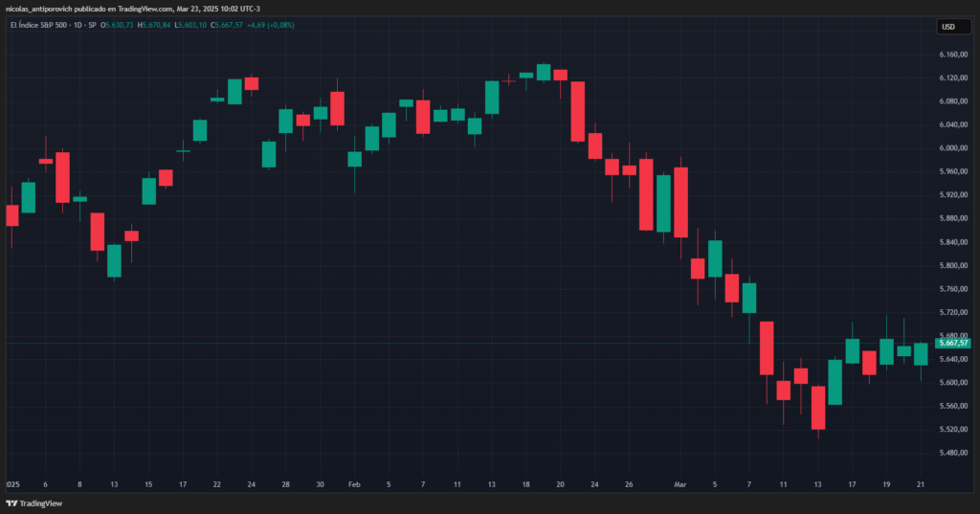The image size is (980, 514).
Task: Click price axis label 5.520,00
Action: [x=953, y=430]
